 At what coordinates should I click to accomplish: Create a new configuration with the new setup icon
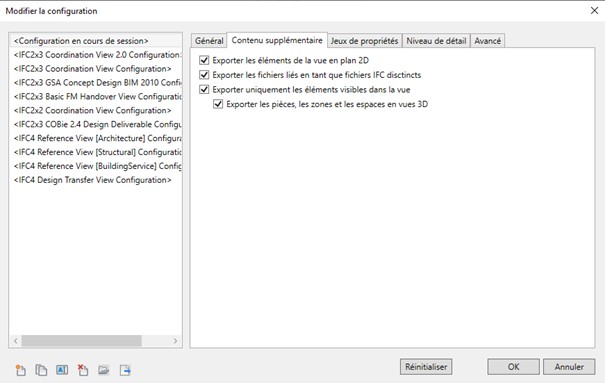coord(21,370)
